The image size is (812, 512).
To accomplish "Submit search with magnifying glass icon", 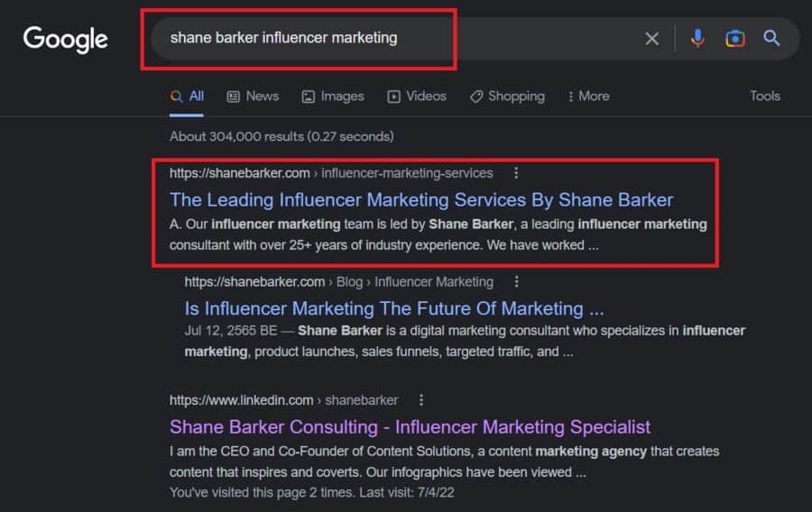I will click(x=771, y=38).
